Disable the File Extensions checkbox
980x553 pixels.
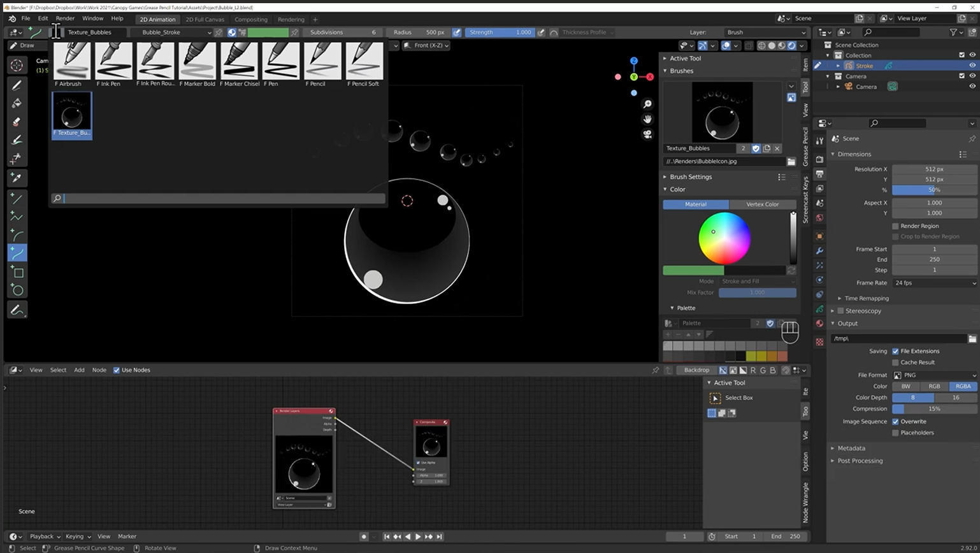tap(895, 351)
